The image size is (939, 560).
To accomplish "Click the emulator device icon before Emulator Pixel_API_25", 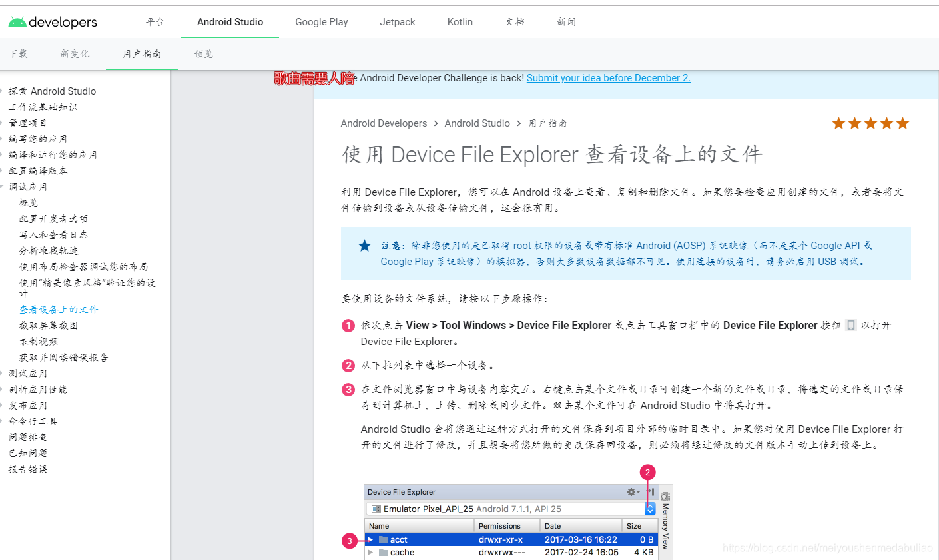I will tap(376, 509).
